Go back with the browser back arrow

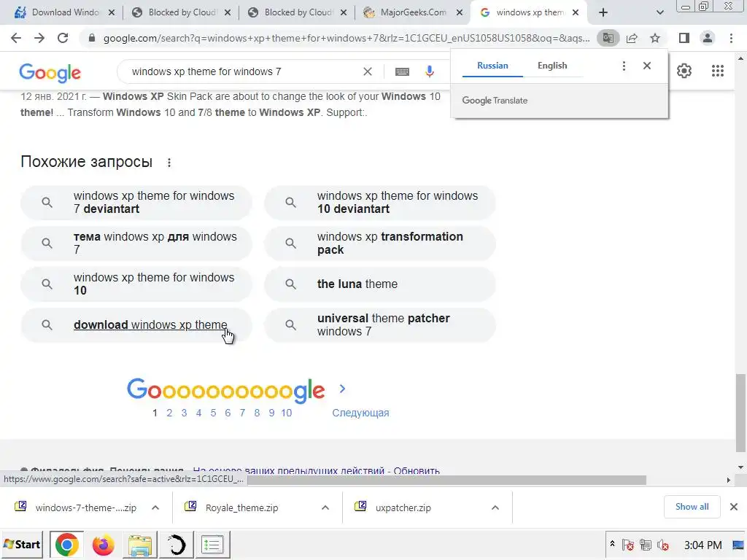click(x=16, y=38)
